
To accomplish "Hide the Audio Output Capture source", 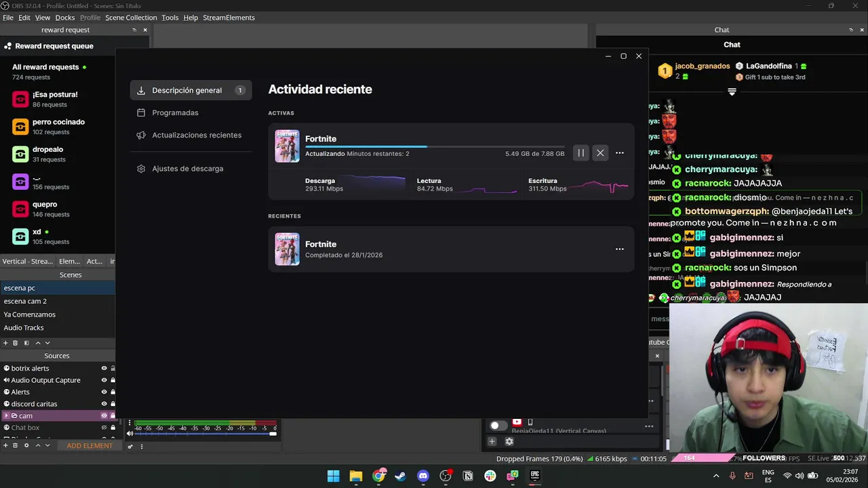I will click(x=104, y=380).
